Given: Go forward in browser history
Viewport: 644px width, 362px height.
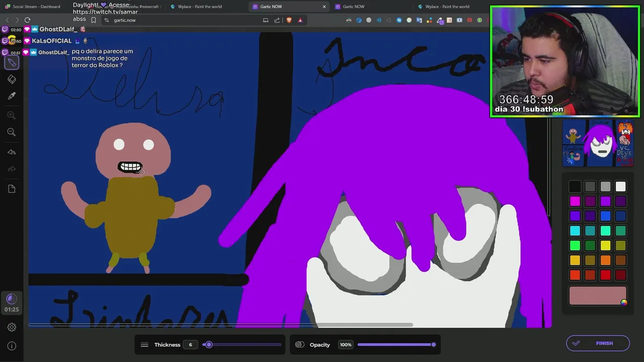Looking at the screenshot, I should (x=17, y=20).
